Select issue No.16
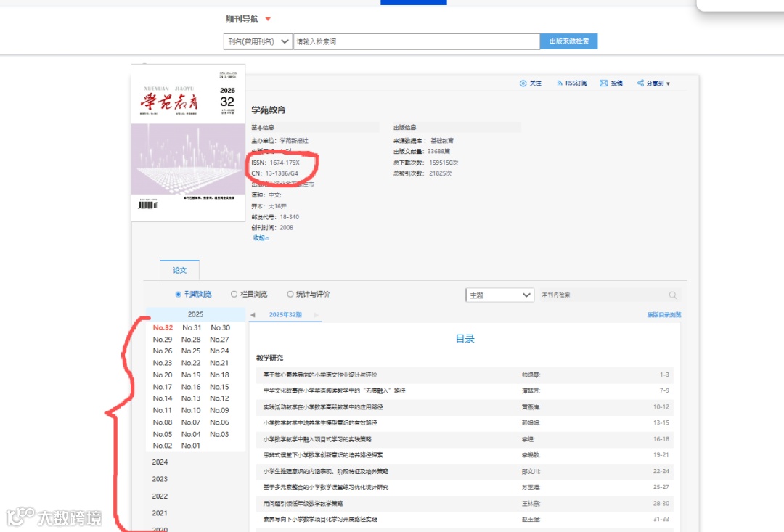 (191, 387)
